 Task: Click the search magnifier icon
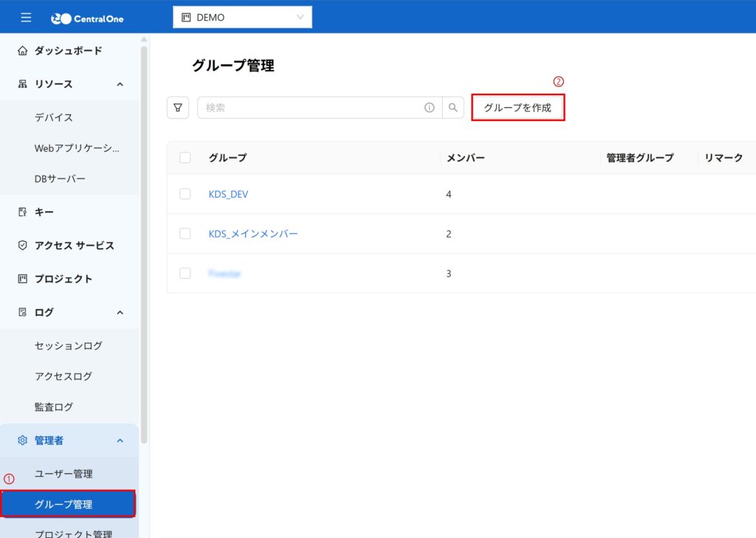click(x=453, y=108)
